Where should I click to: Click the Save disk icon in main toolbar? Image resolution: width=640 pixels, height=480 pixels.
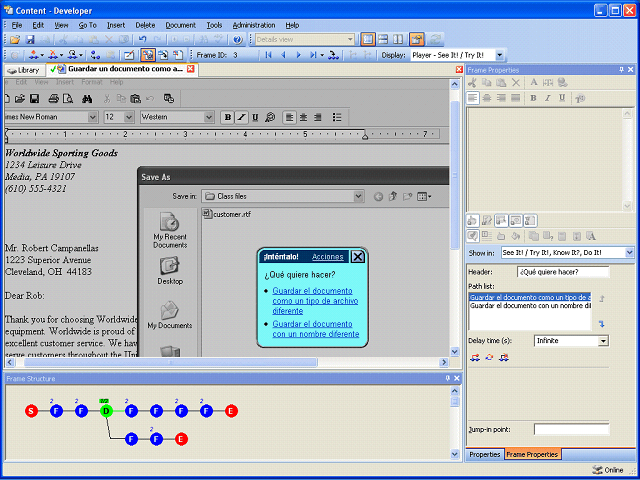30,40
